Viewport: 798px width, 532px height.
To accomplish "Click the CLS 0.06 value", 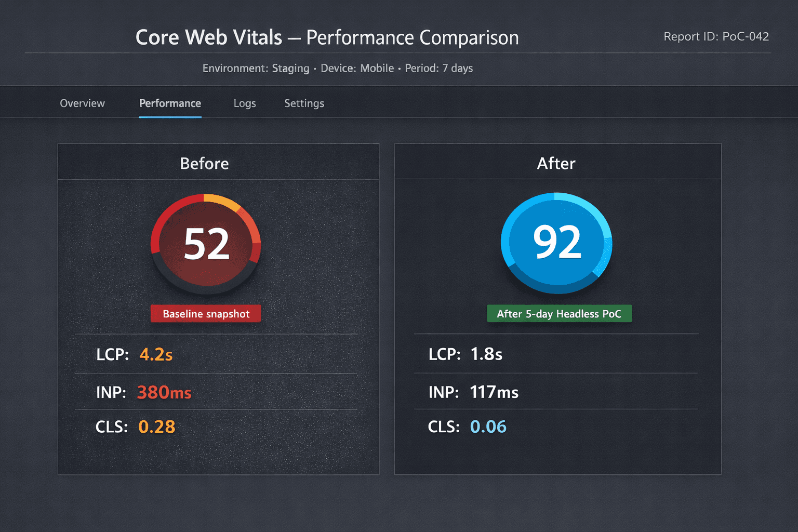I will point(488,427).
